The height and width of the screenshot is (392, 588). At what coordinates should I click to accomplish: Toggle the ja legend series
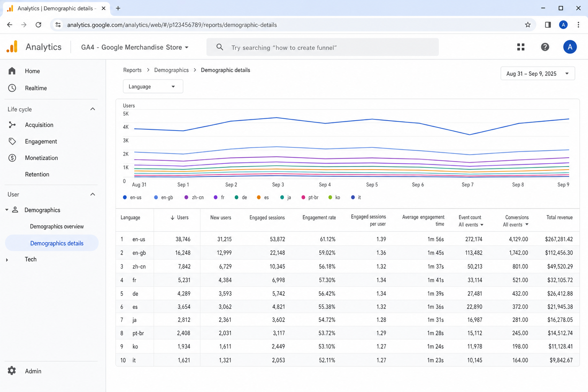(x=286, y=198)
